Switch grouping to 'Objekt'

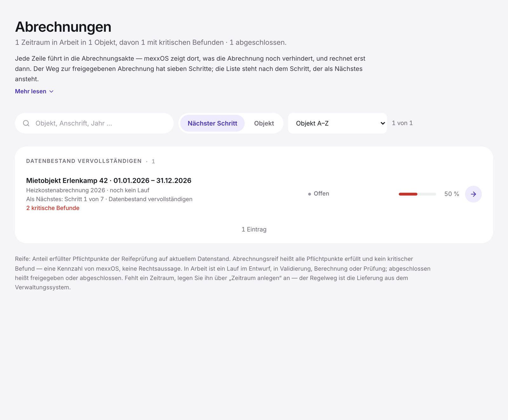pyautogui.click(x=264, y=123)
